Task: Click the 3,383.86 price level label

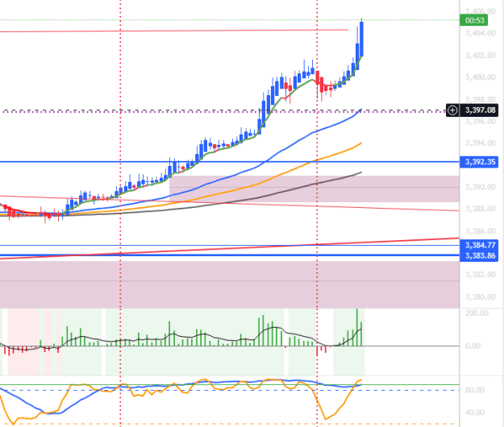Action: click(480, 255)
